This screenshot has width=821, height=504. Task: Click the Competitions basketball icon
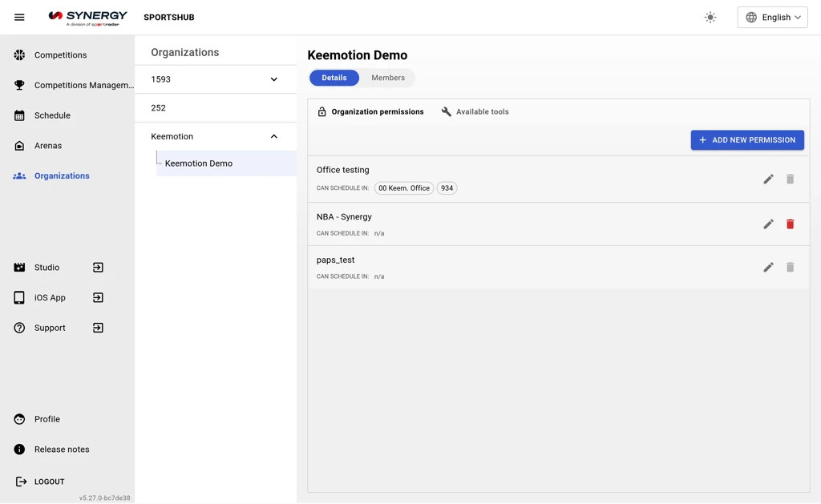point(19,55)
